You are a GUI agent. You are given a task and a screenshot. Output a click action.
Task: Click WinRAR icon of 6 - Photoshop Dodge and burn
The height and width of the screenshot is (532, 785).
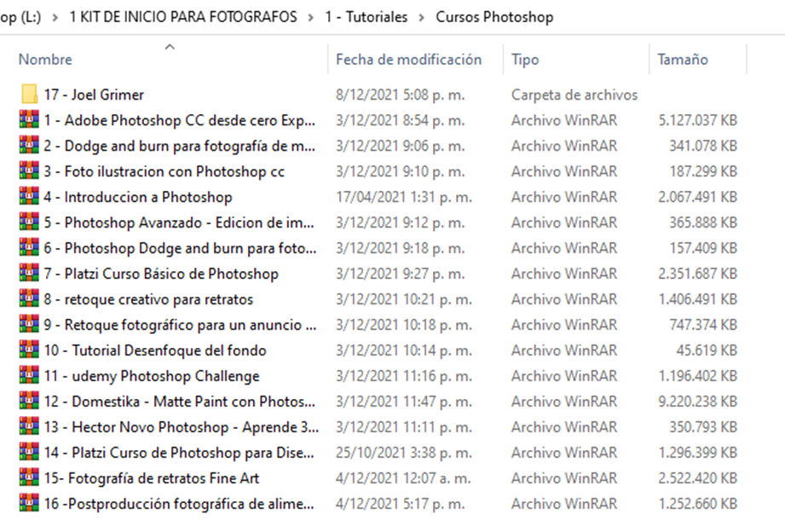click(x=29, y=247)
